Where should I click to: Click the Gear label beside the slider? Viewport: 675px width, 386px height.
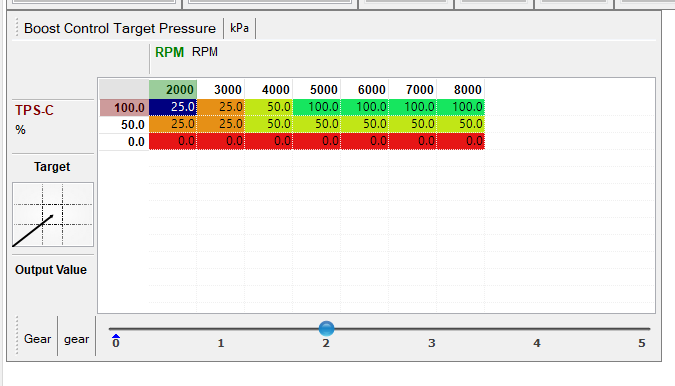[37, 339]
